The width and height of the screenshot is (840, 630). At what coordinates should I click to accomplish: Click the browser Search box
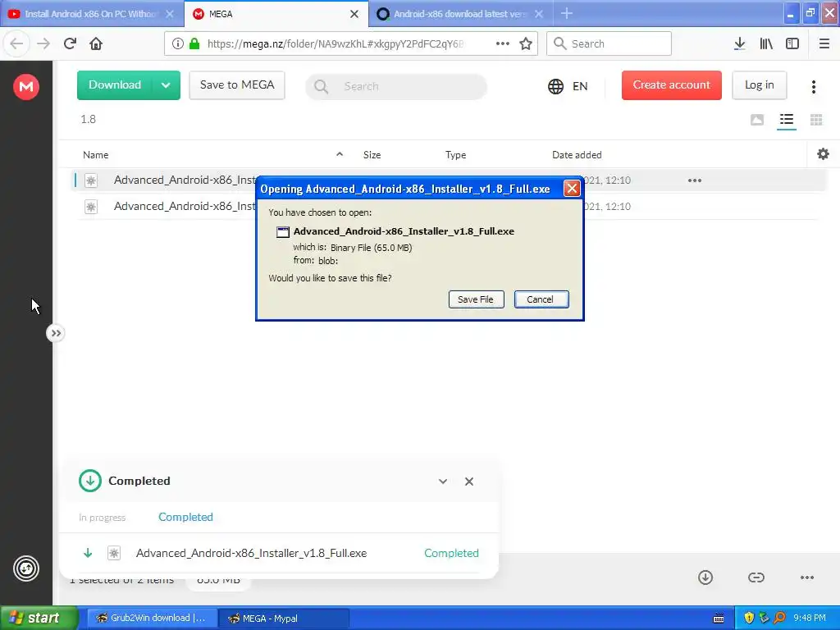click(x=609, y=43)
